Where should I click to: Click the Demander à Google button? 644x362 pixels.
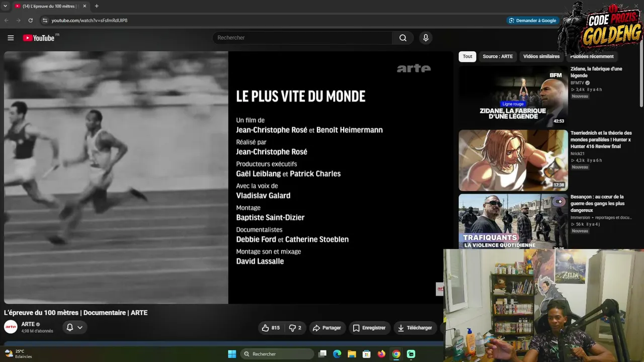(532, 21)
